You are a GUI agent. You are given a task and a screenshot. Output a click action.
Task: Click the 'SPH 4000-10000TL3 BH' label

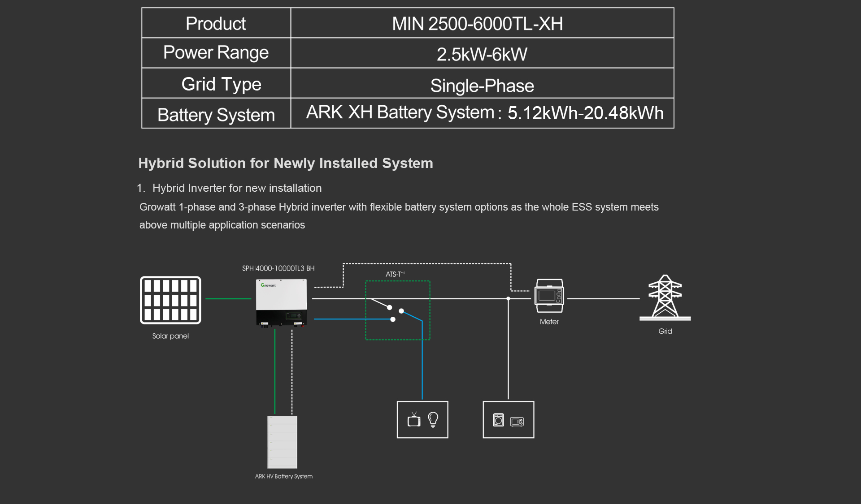[278, 268]
